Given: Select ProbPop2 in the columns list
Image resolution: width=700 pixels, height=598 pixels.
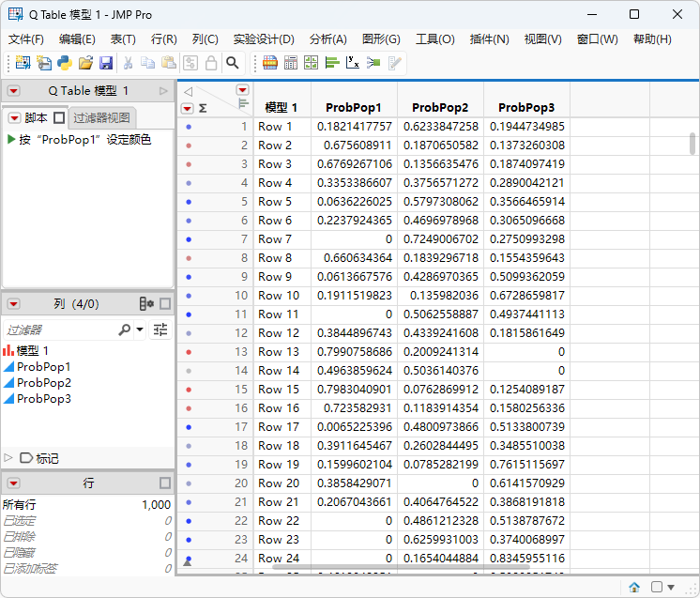Looking at the screenshot, I should (x=44, y=383).
